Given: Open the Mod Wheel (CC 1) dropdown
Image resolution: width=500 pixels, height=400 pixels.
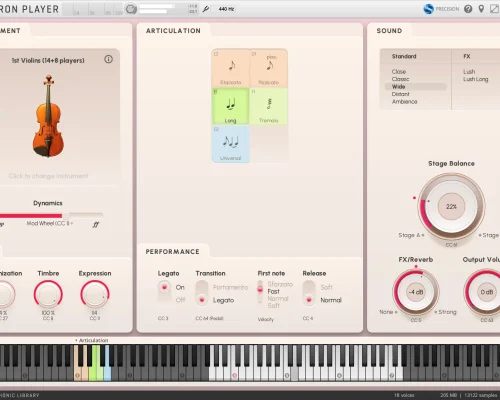Looking at the screenshot, I should 50,223.
